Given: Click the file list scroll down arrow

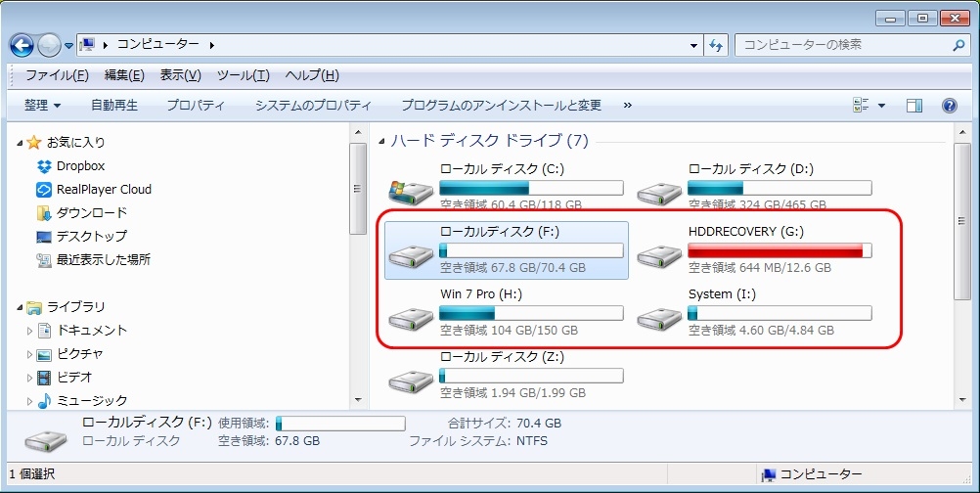Looking at the screenshot, I should coord(962,399).
